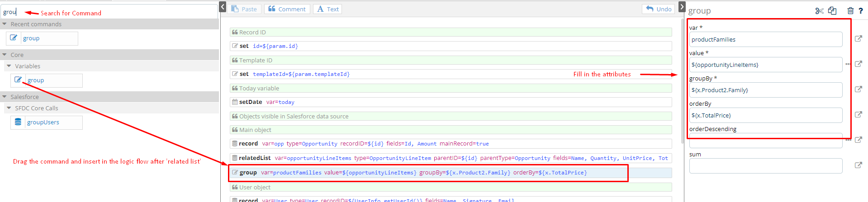Click the copy icon in group panel header
Screen dimensions: 868x202
tap(832, 11)
